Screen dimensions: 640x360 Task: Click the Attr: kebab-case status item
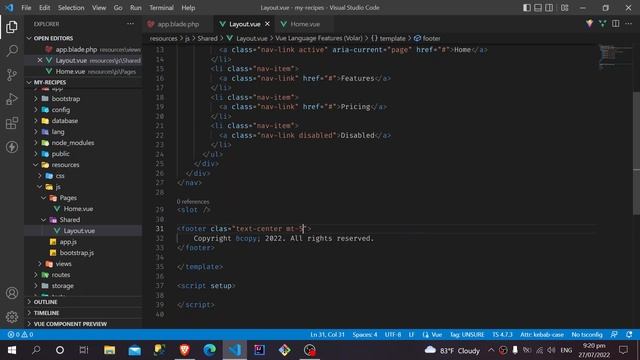click(542, 334)
